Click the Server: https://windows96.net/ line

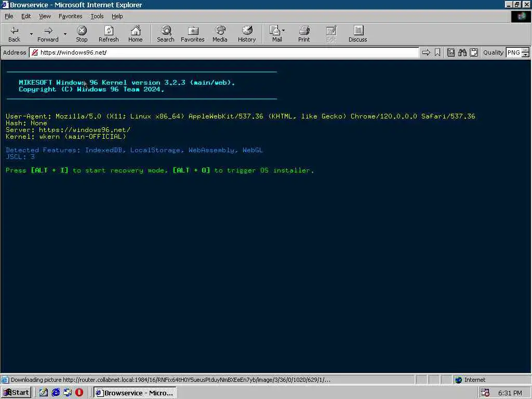coord(68,129)
